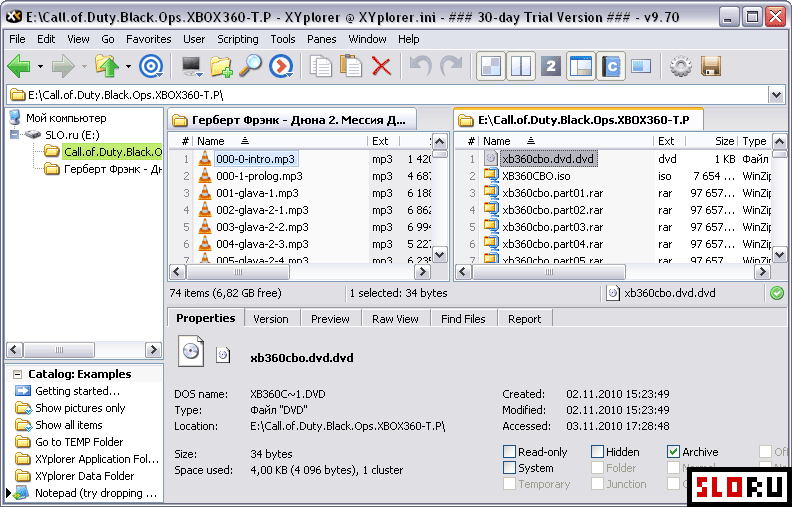Select file XB360CBO.iso
The height and width of the screenshot is (507, 792).
click(536, 176)
